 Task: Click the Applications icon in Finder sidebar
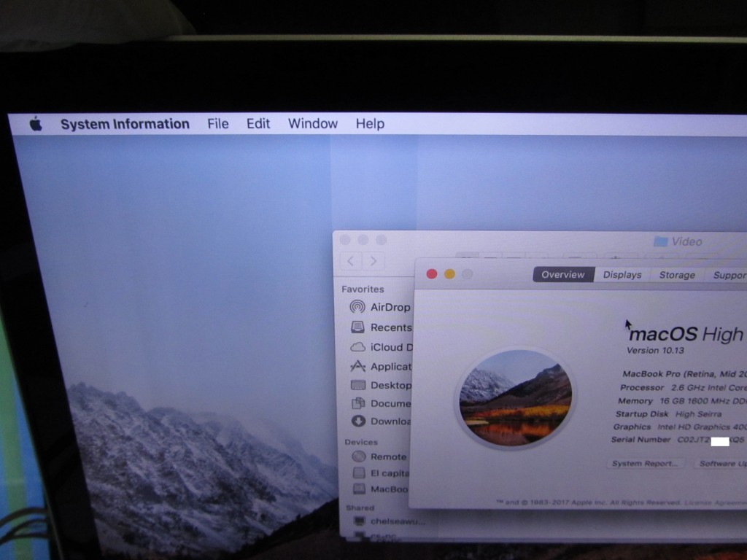(357, 366)
